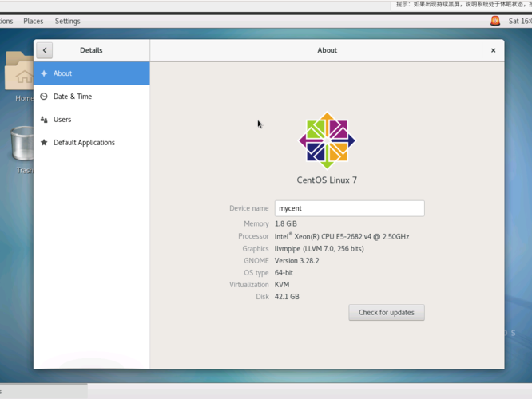Click the Sat clock in top bar

coord(520,21)
